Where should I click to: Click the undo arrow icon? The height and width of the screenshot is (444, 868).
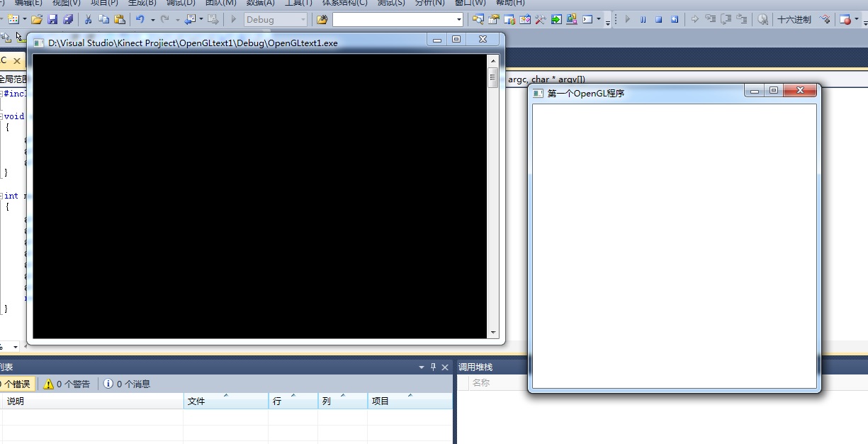point(140,19)
